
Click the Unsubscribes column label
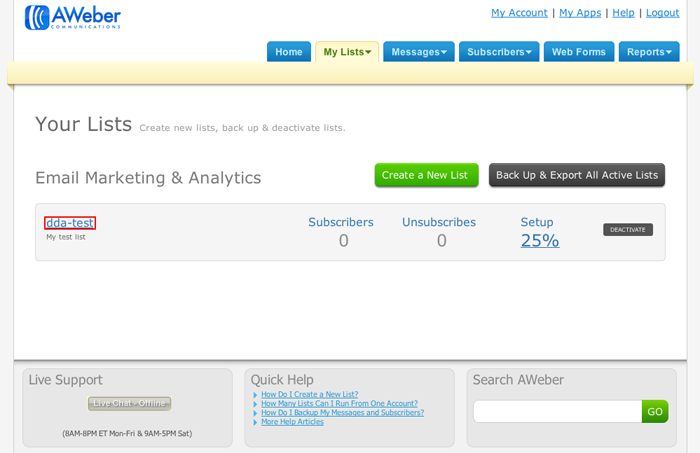coord(439,222)
